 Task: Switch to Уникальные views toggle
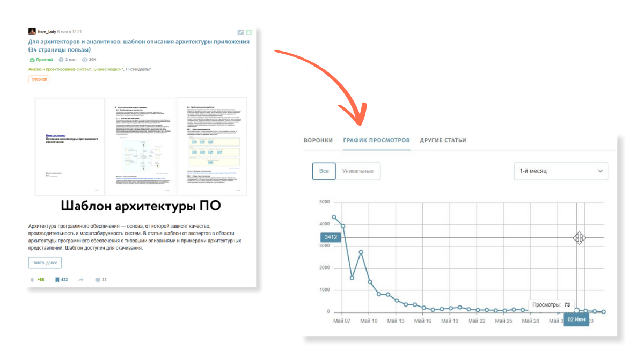pyautogui.click(x=358, y=171)
